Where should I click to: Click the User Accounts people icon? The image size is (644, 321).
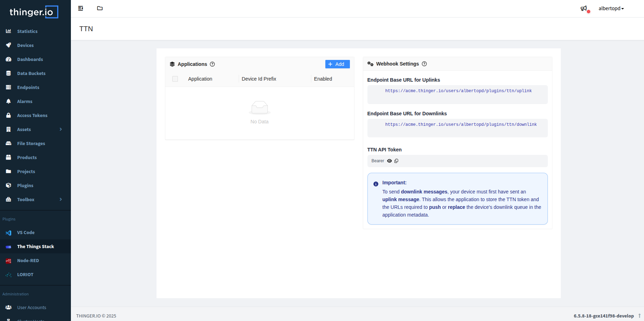coord(8,307)
